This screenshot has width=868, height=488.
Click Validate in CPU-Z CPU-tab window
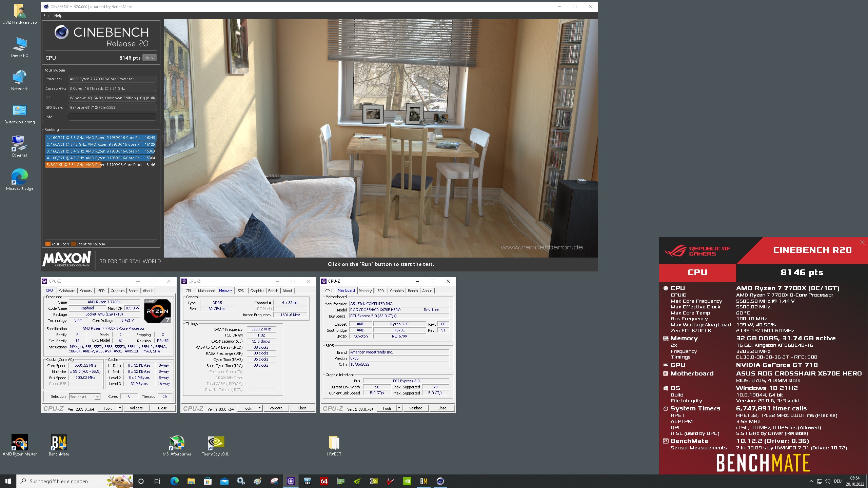coord(136,408)
